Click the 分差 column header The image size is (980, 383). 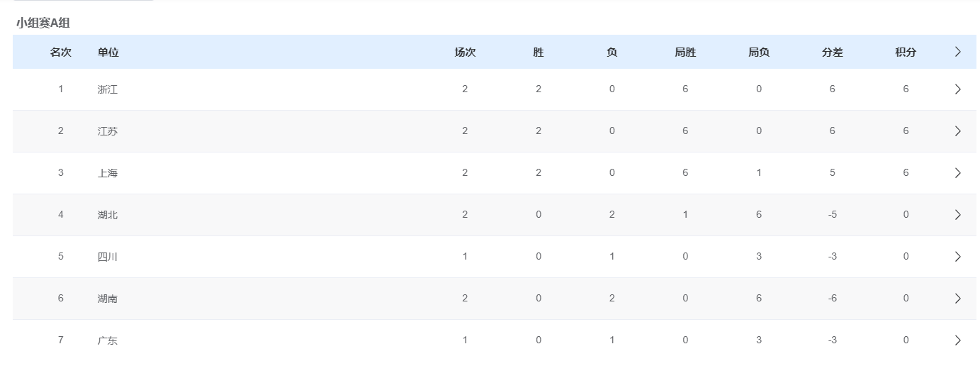click(x=832, y=52)
